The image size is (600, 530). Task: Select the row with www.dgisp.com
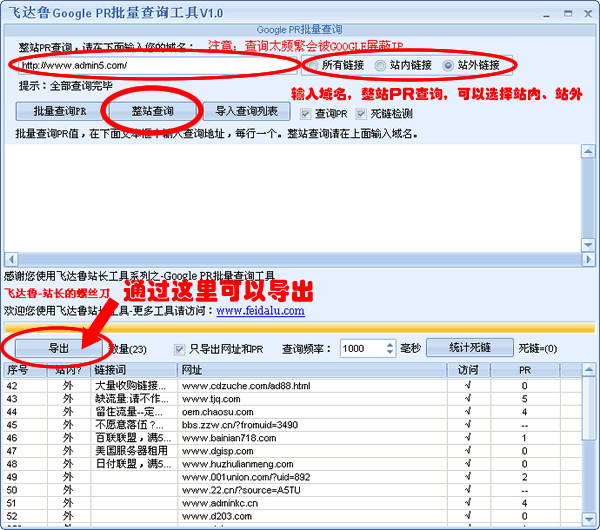(x=293, y=451)
